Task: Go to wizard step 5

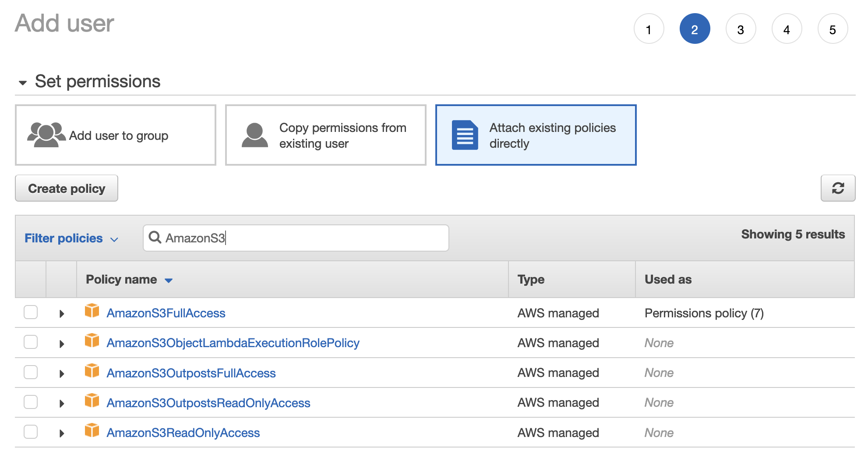Action: [x=833, y=29]
